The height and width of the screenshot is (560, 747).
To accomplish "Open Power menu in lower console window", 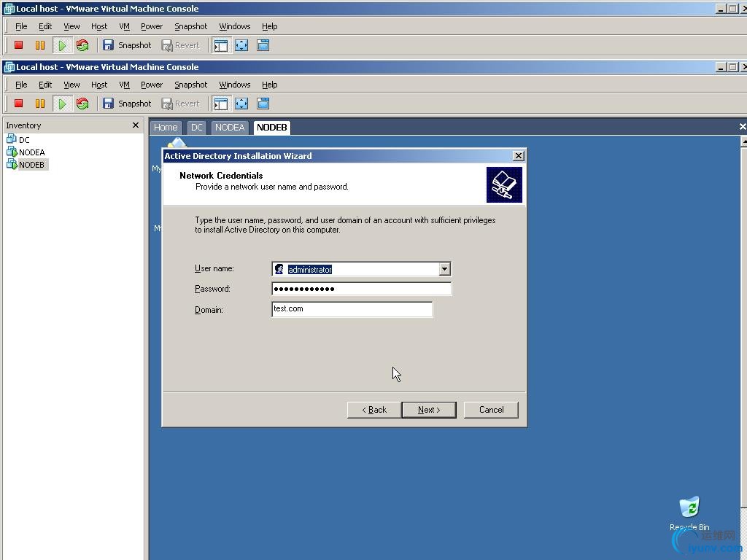I will [x=152, y=85].
